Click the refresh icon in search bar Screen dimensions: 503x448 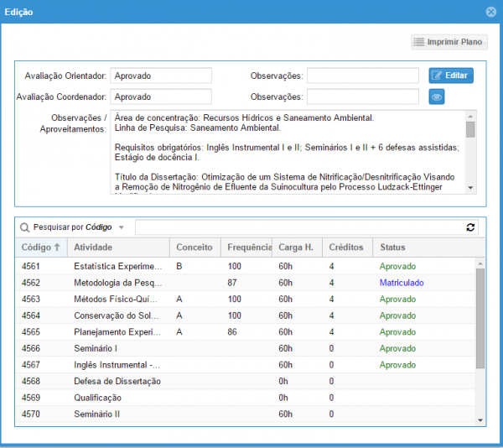[x=470, y=227]
